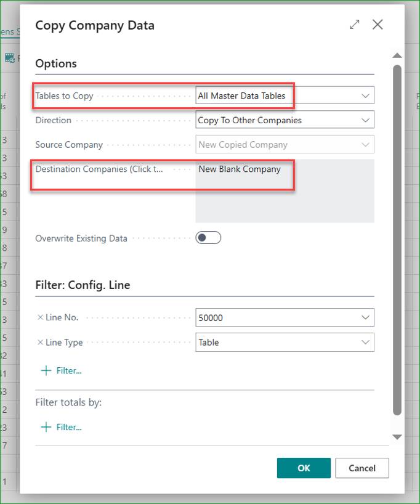Click the Cancel button
Image resolution: width=420 pixels, height=504 pixels.
pos(362,468)
